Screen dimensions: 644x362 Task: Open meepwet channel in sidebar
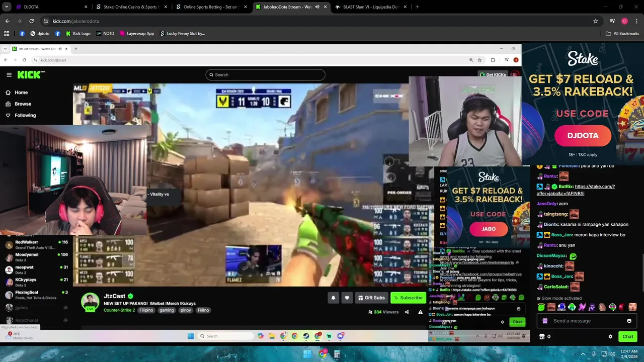click(x=36, y=269)
